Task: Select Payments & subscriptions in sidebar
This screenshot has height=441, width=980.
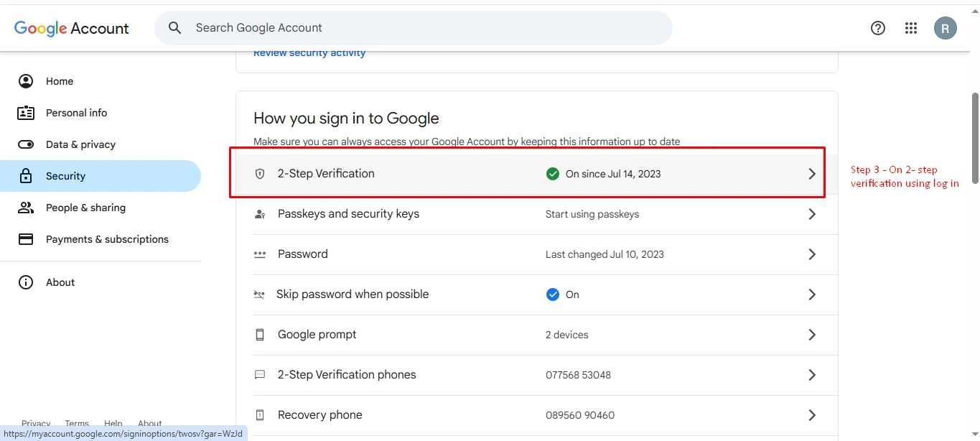Action: click(107, 239)
